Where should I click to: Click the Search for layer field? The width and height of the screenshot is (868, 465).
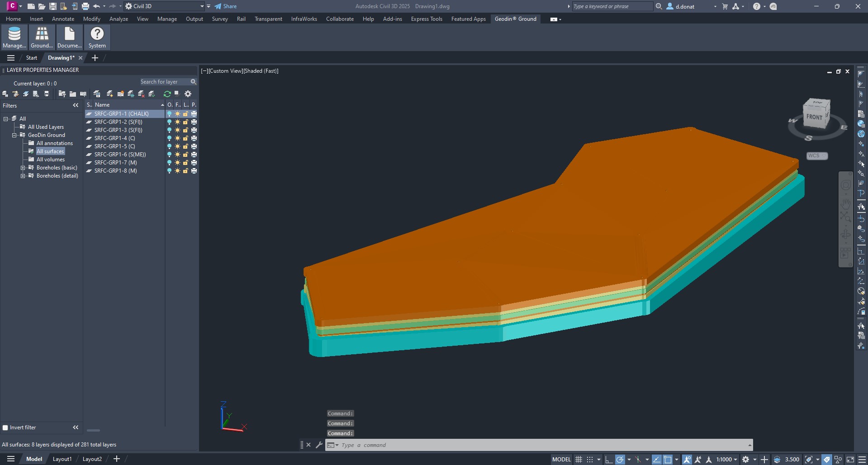(x=164, y=82)
